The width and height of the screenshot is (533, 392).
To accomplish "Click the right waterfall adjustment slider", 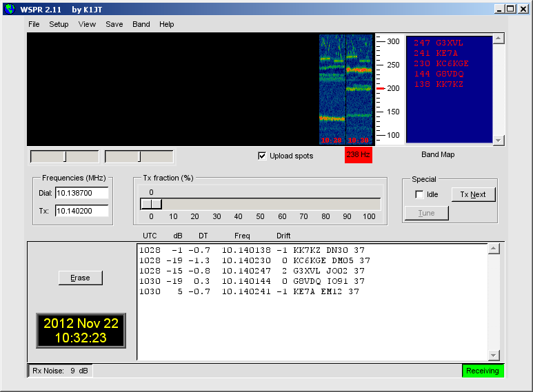I will click(x=139, y=156).
